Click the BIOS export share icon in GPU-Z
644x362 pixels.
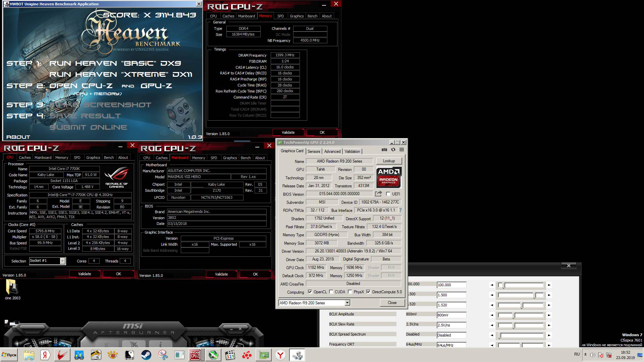point(378,194)
